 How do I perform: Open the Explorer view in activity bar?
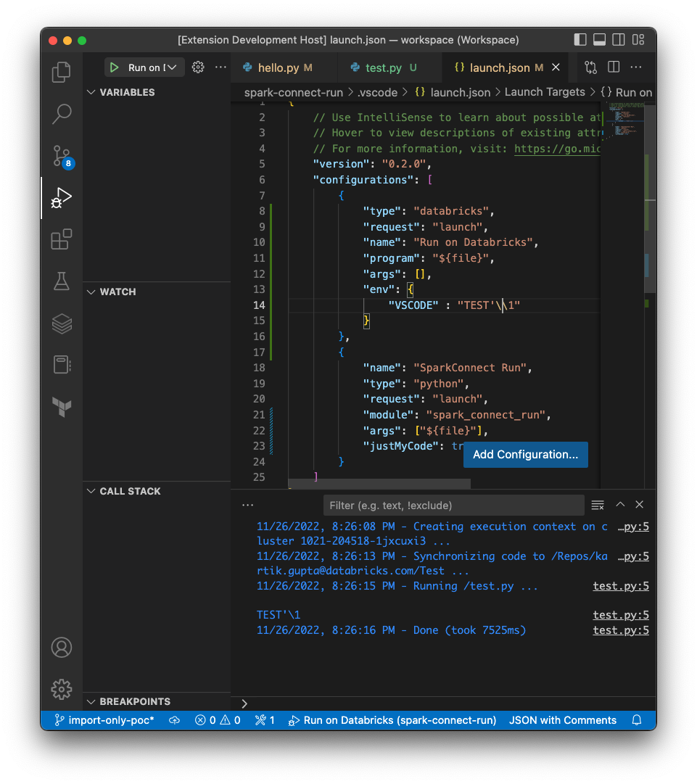click(x=62, y=72)
